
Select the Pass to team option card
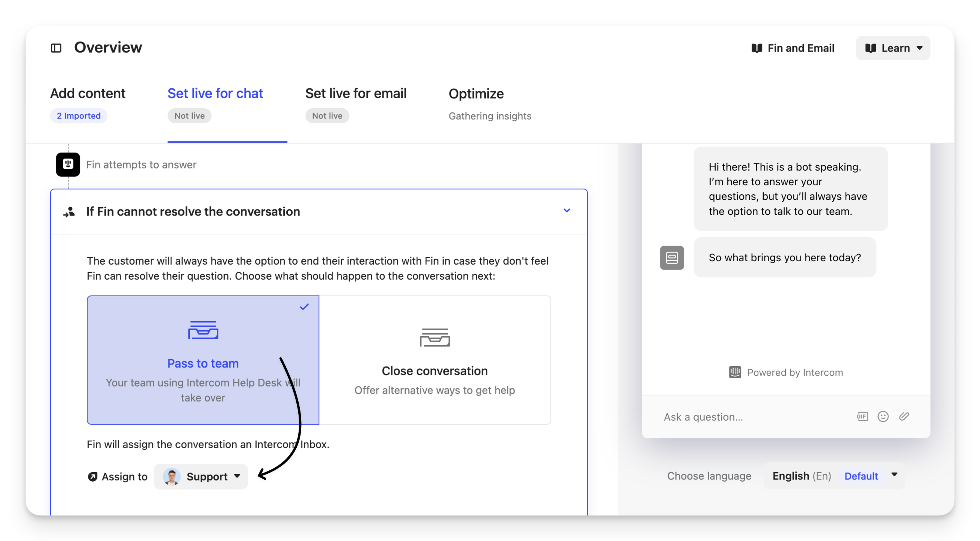[203, 360]
